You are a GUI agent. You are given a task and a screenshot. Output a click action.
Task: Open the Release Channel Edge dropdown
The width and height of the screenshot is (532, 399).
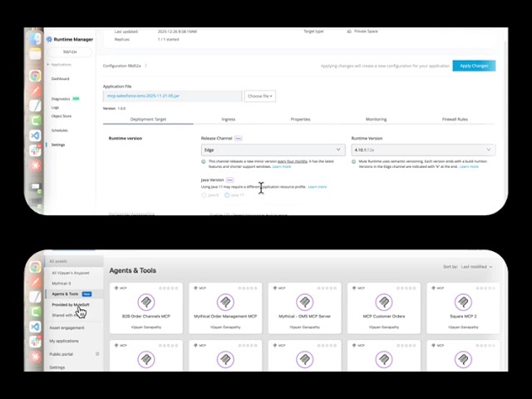point(273,150)
